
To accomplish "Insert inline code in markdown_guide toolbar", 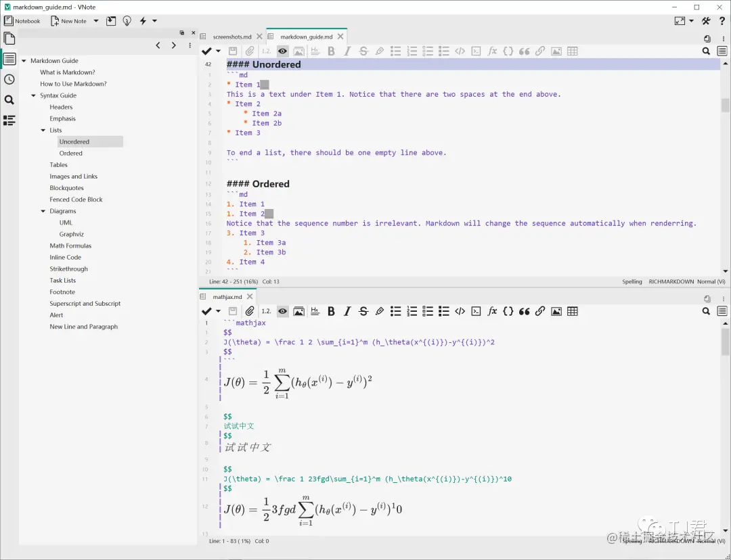I will pos(460,51).
